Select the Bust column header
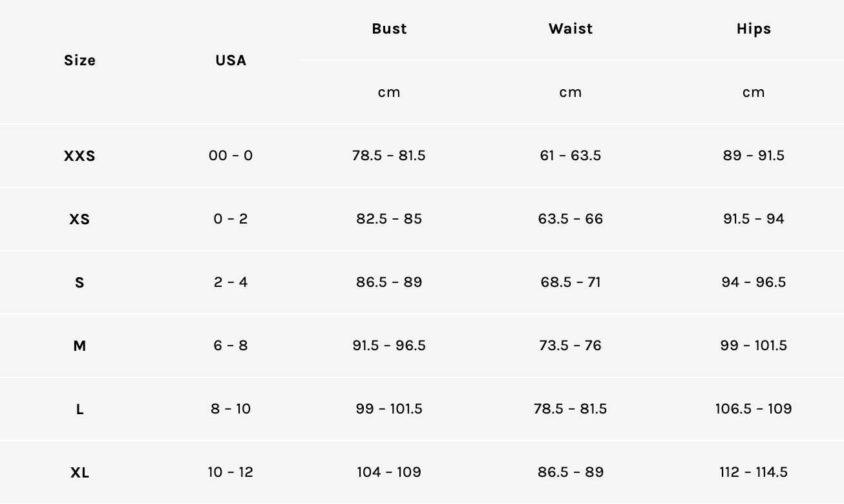Image resolution: width=844 pixels, height=504 pixels. (x=389, y=29)
